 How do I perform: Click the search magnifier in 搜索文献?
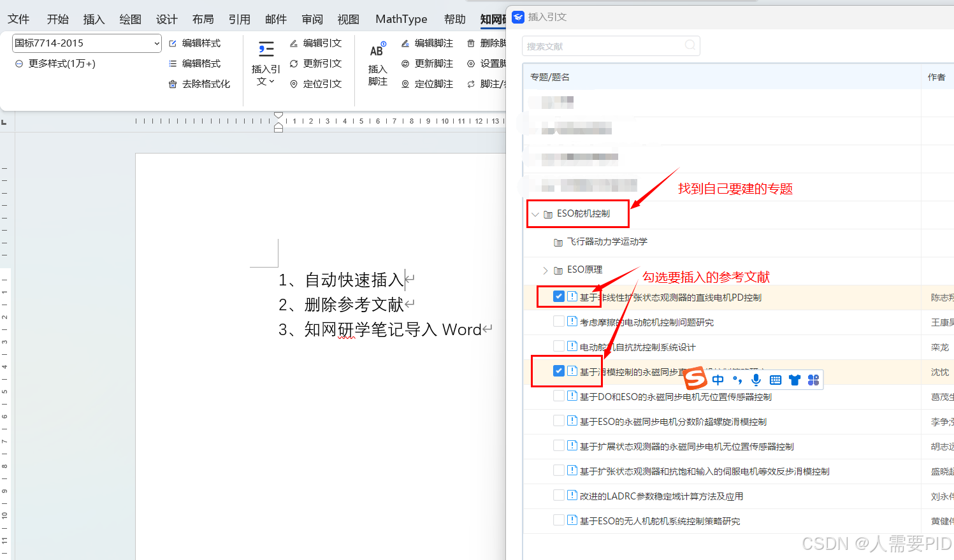pos(690,45)
